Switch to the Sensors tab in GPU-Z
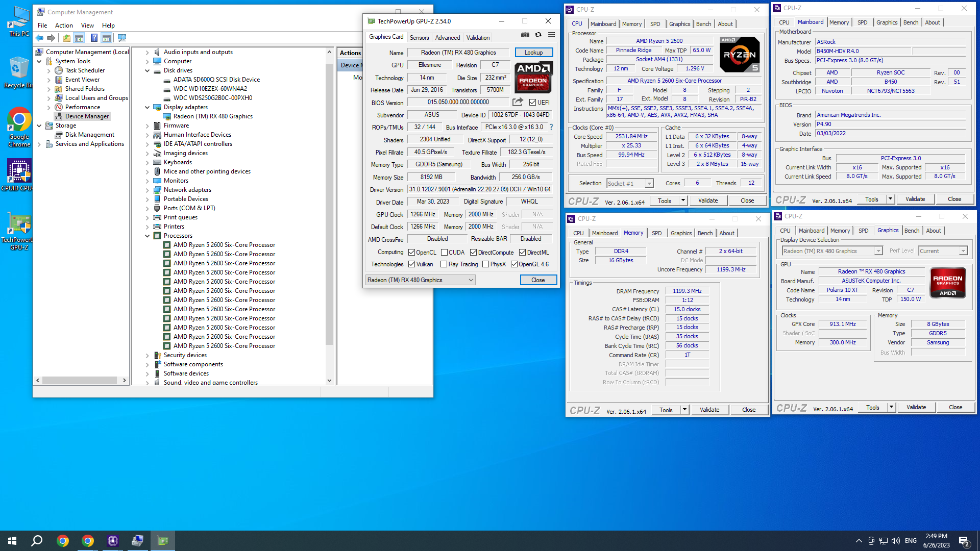The height and width of the screenshot is (551, 980). 419,38
